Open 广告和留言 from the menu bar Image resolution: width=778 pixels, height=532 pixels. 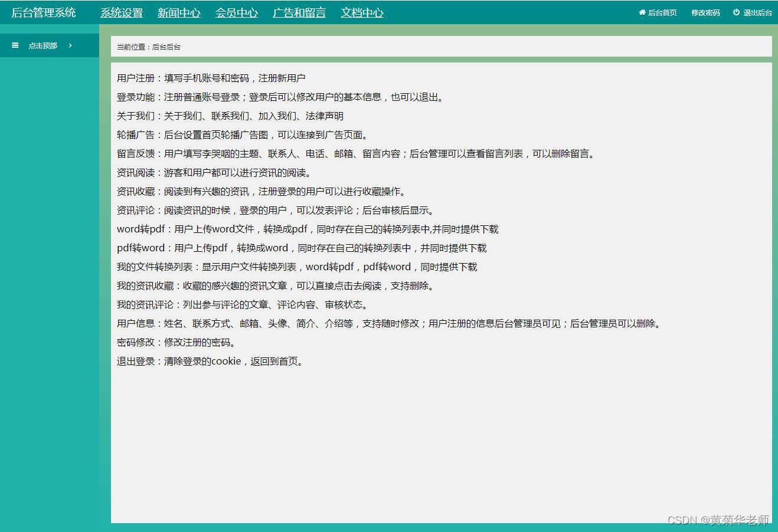(299, 12)
